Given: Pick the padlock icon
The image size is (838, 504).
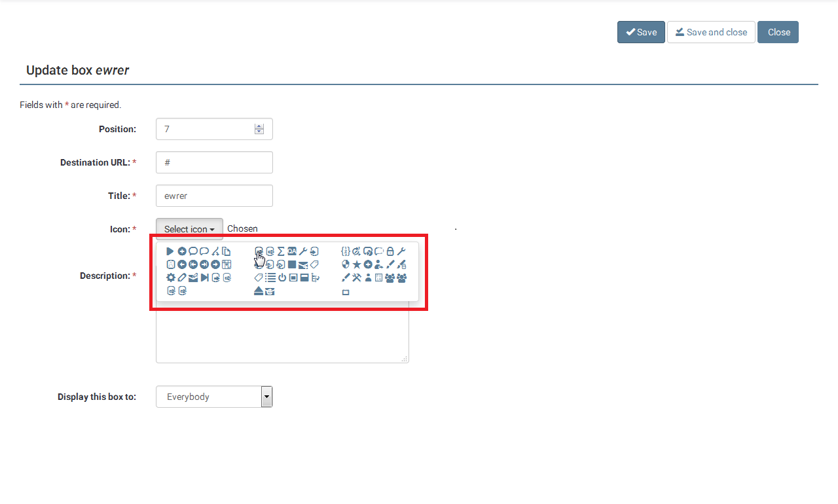Looking at the screenshot, I should pos(390,251).
